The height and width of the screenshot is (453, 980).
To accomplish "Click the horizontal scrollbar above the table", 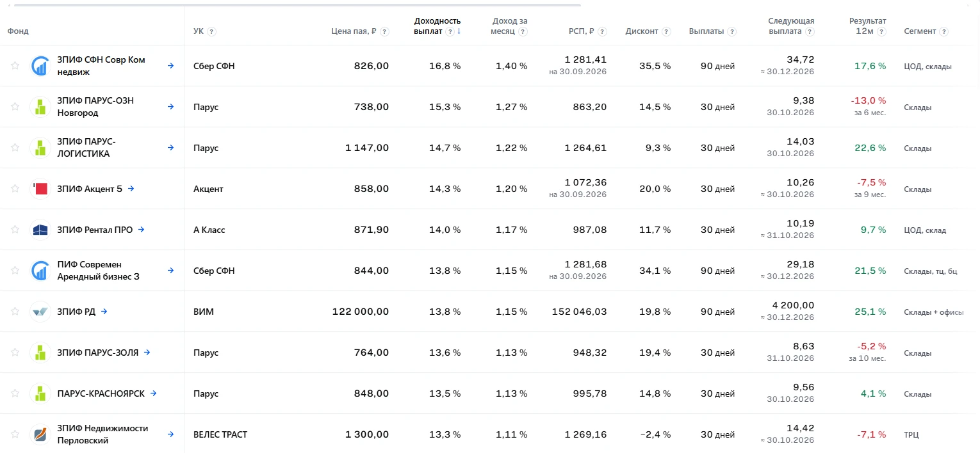I will (x=297, y=5).
